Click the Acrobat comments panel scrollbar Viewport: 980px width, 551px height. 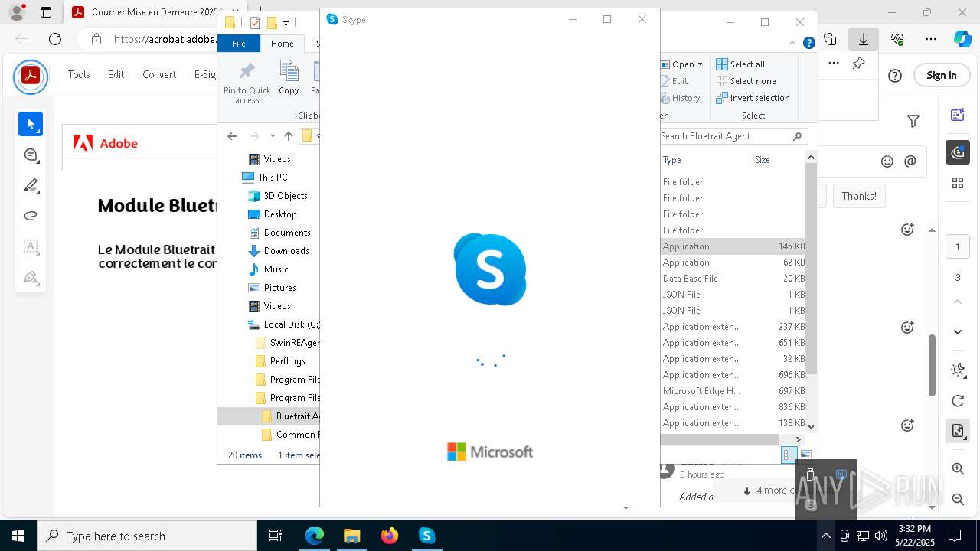[932, 365]
